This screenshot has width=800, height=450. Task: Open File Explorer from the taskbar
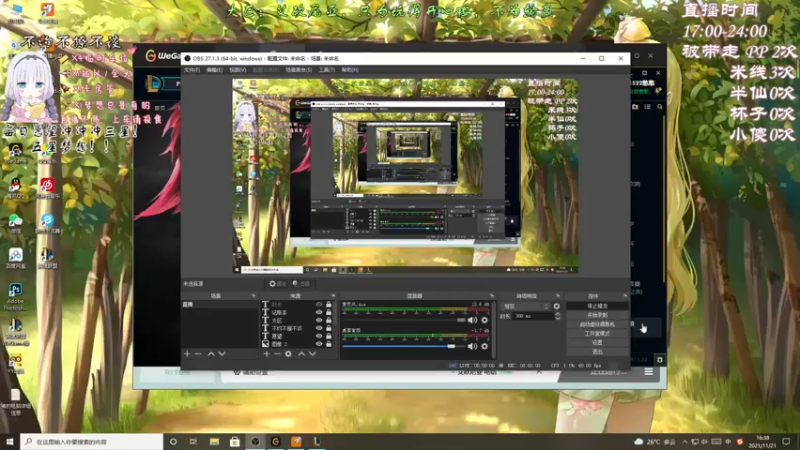point(214,441)
